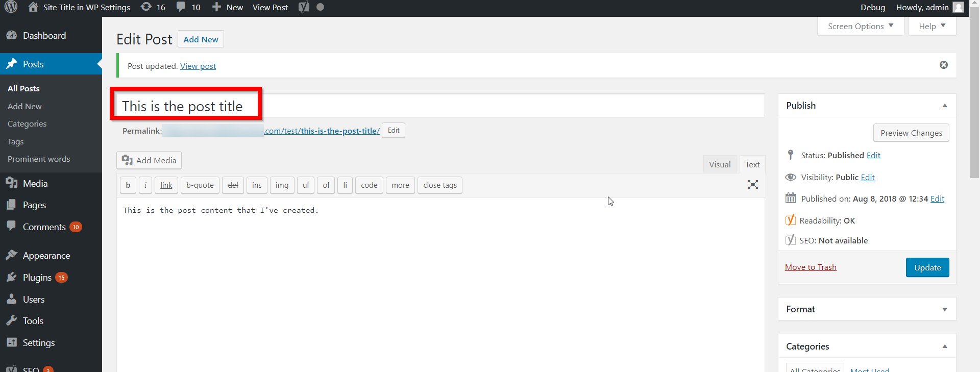Click the Yoast SEO Not available icon
Image resolution: width=980 pixels, height=372 pixels.
pyautogui.click(x=790, y=240)
